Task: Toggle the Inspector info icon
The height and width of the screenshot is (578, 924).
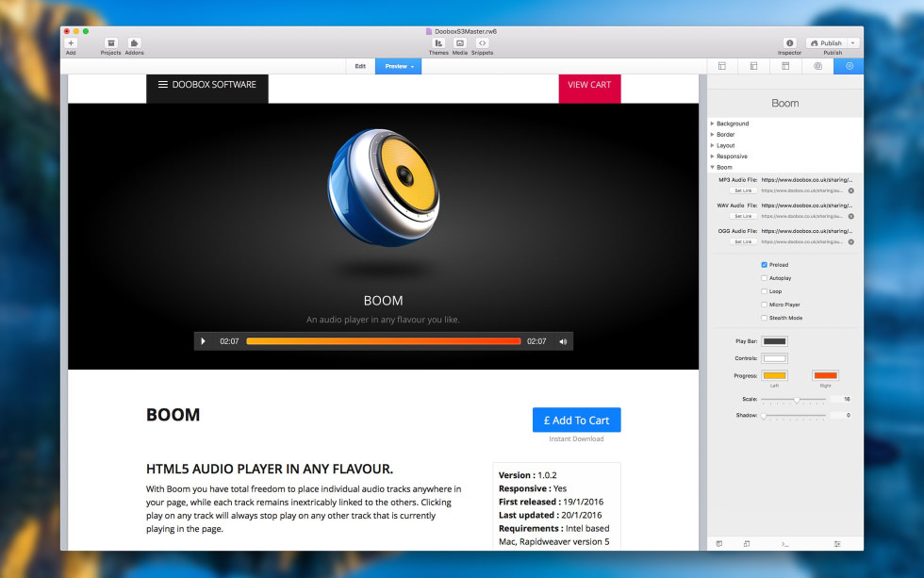Action: tap(790, 43)
